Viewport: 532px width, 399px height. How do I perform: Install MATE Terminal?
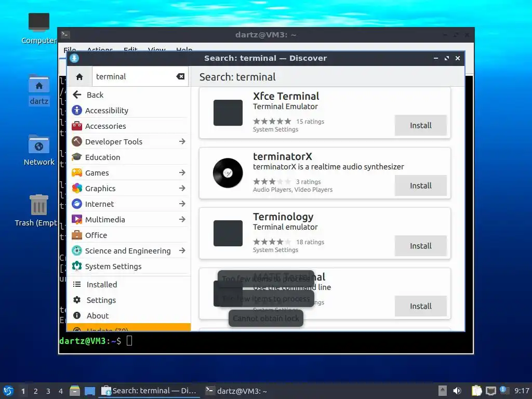(421, 306)
